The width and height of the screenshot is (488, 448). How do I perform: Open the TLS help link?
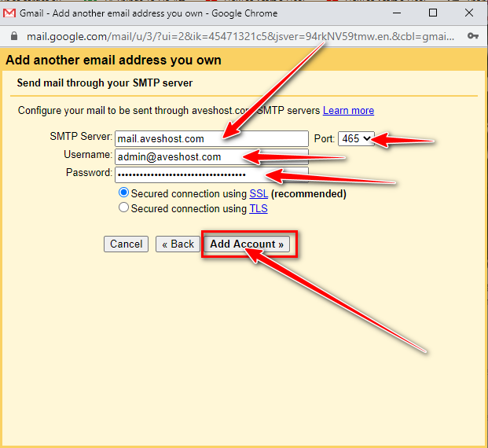[x=259, y=208]
